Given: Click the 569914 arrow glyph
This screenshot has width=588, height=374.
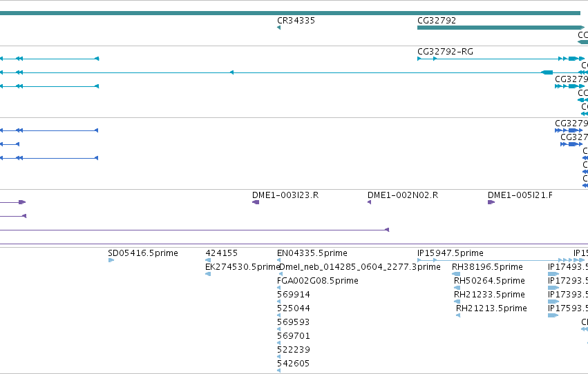Looking at the screenshot, I should coord(278,302).
